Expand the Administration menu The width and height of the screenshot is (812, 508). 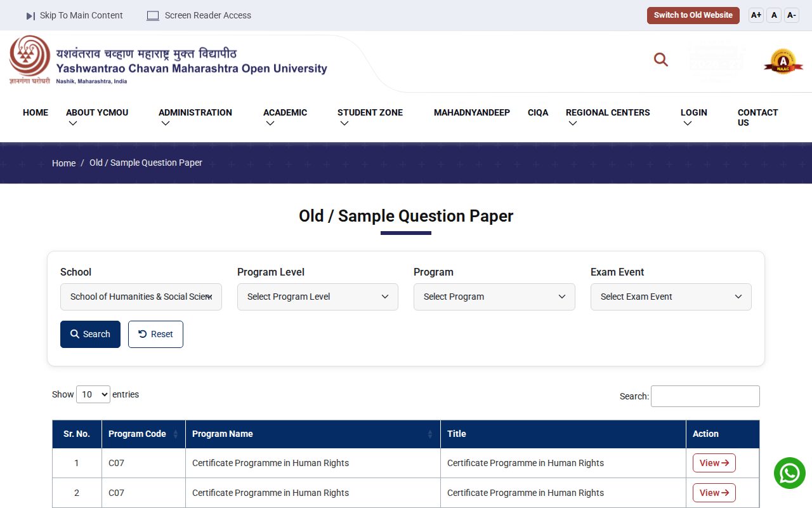[x=195, y=117]
